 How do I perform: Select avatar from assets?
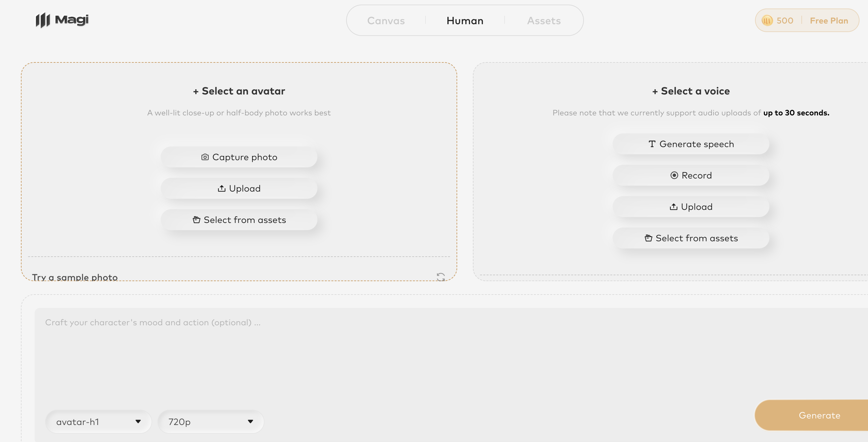tap(239, 220)
